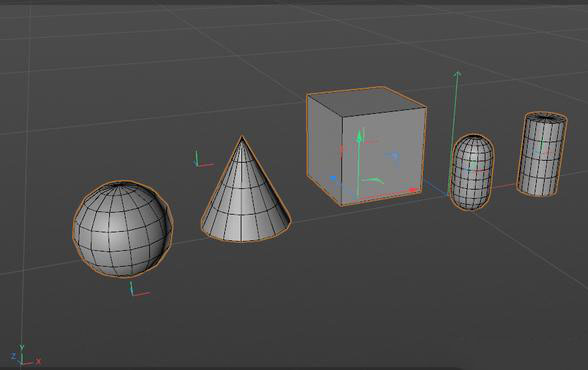Click the blue handle on the cube's left face
The width and height of the screenshot is (588, 370).
click(333, 178)
